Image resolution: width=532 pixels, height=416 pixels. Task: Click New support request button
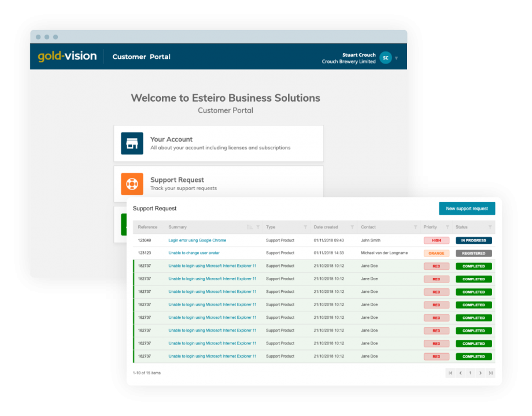[x=467, y=209]
